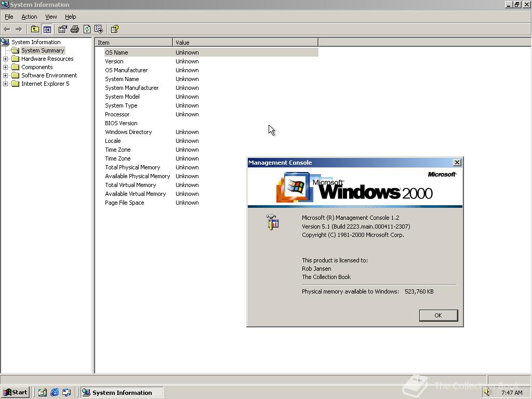The width and height of the screenshot is (532, 399).
Task: Select System Summary in the tree
Action: click(x=43, y=50)
